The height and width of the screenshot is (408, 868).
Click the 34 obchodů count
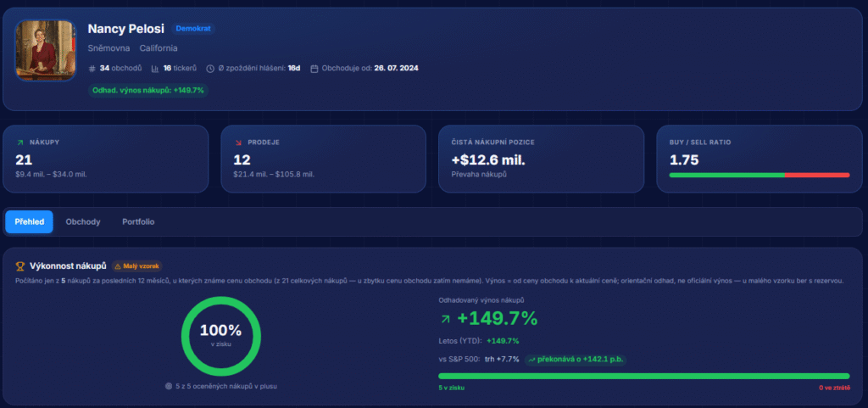(x=120, y=69)
